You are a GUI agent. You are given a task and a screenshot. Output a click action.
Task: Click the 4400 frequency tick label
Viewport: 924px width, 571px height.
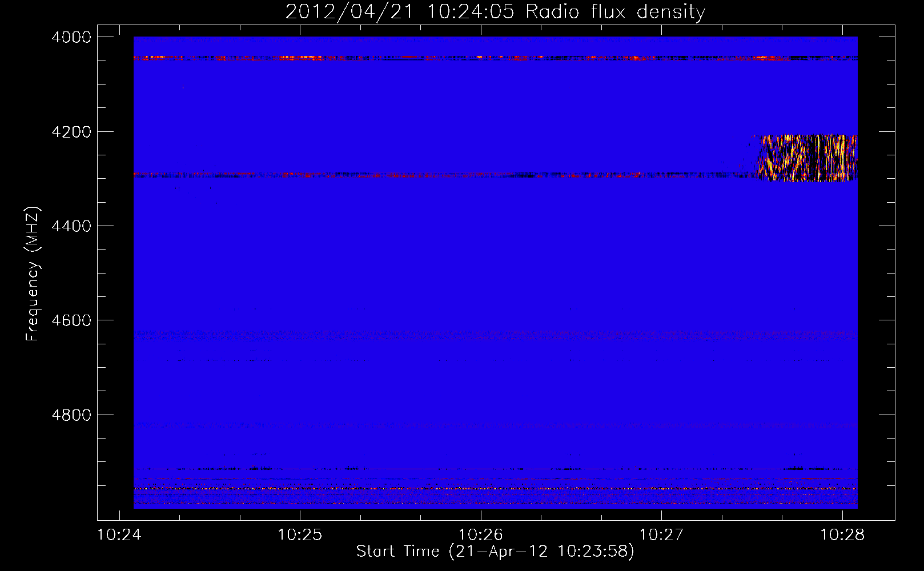pyautogui.click(x=71, y=226)
